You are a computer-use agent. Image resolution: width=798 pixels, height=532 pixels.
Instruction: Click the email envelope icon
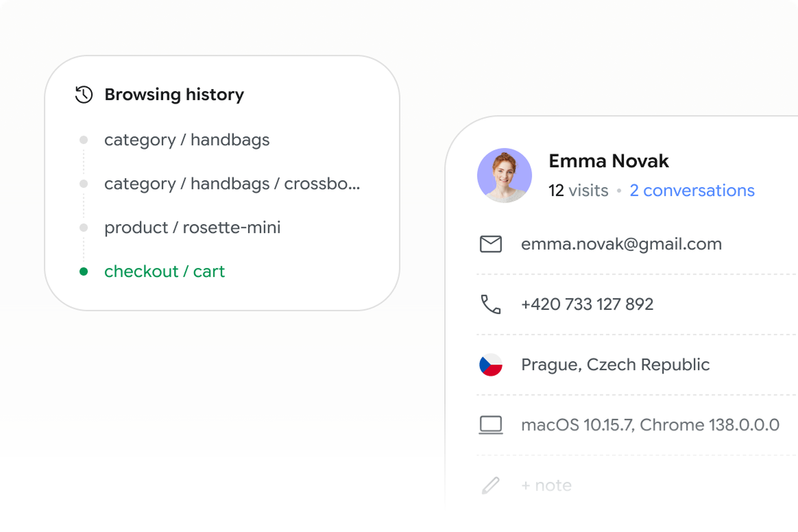(x=490, y=244)
